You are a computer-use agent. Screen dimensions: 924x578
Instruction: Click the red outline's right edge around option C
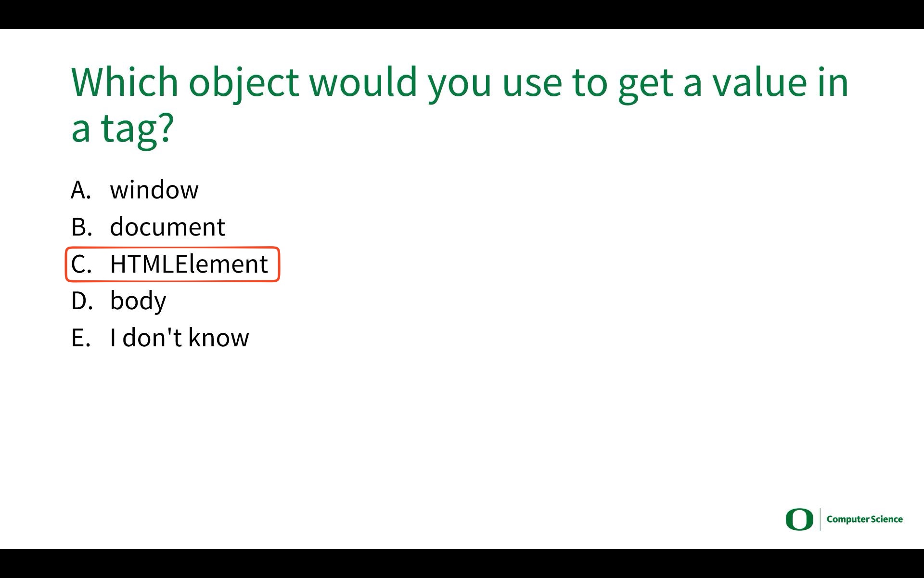(279, 264)
